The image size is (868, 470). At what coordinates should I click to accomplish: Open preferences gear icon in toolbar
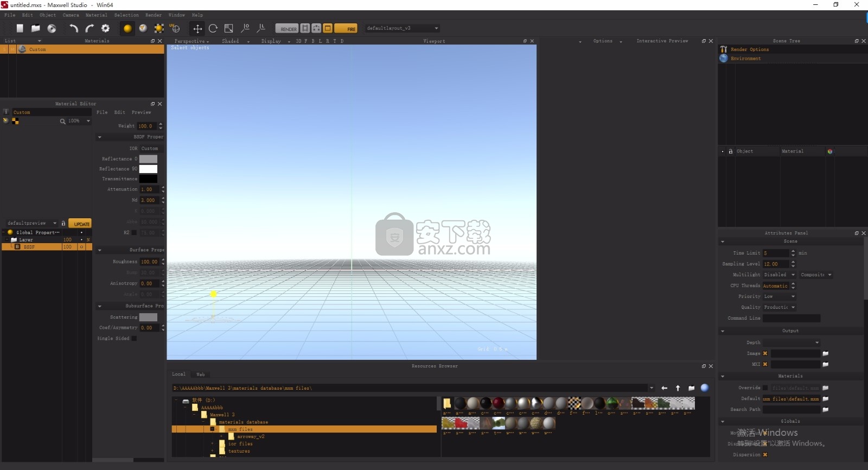click(x=106, y=28)
